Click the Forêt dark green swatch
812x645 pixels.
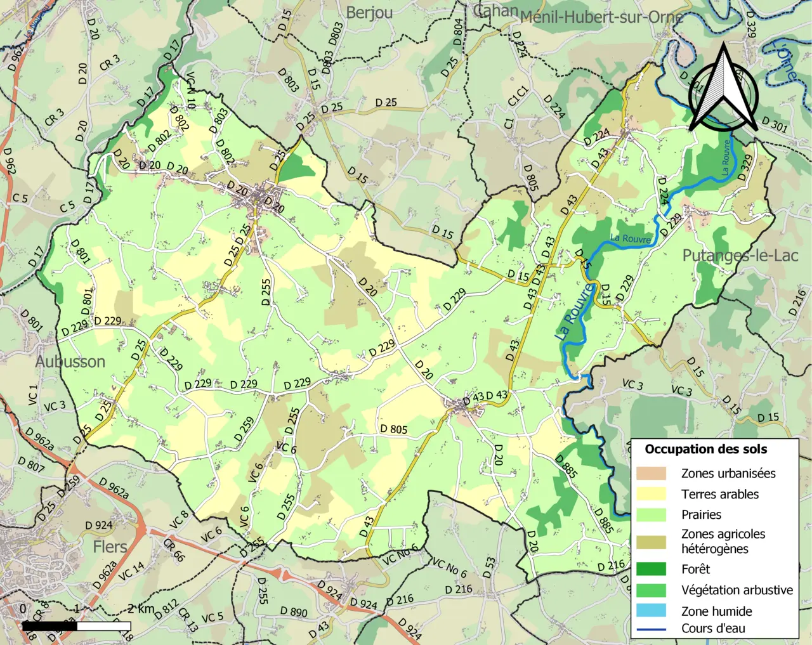pos(652,569)
